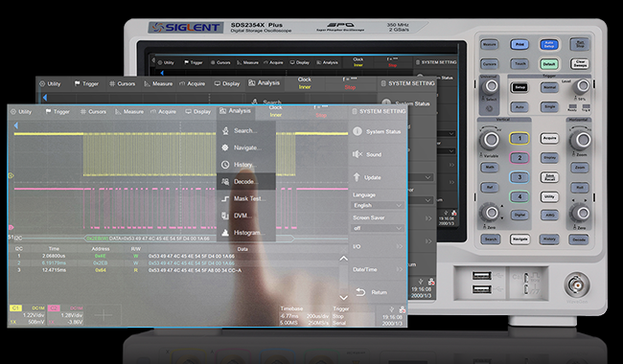623x364 pixels.
Task: Open the Timebase box at bottom of front screen
Action: [x=305, y=315]
